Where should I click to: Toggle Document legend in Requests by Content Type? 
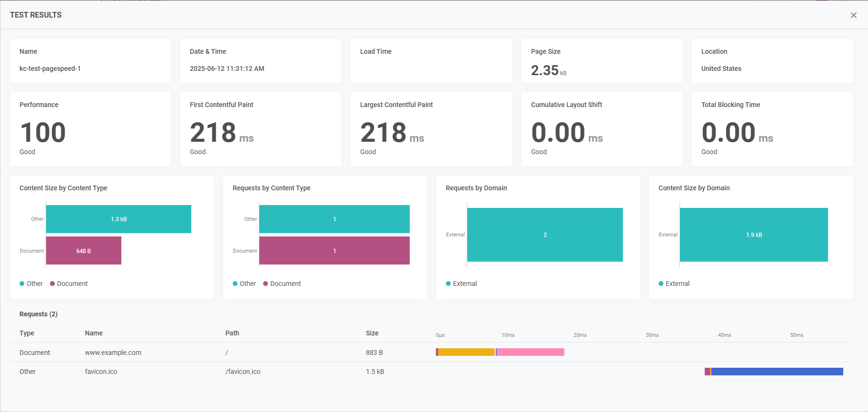click(282, 284)
